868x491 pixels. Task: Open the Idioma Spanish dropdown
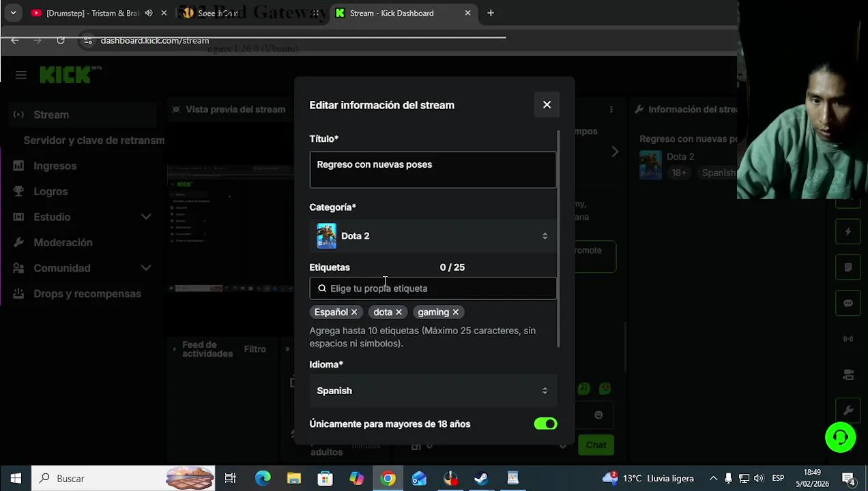(433, 391)
